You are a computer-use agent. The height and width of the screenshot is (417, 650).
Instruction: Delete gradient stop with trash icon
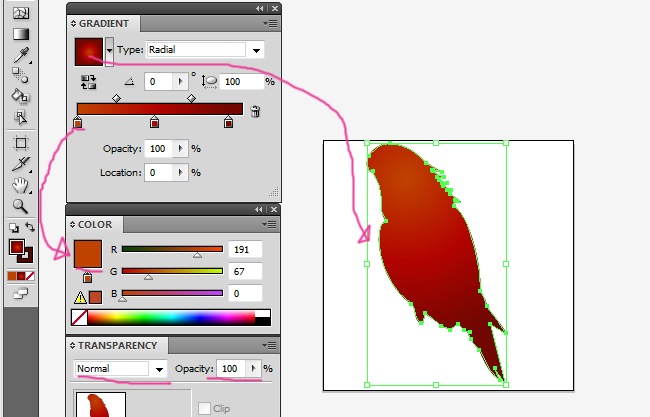255,111
